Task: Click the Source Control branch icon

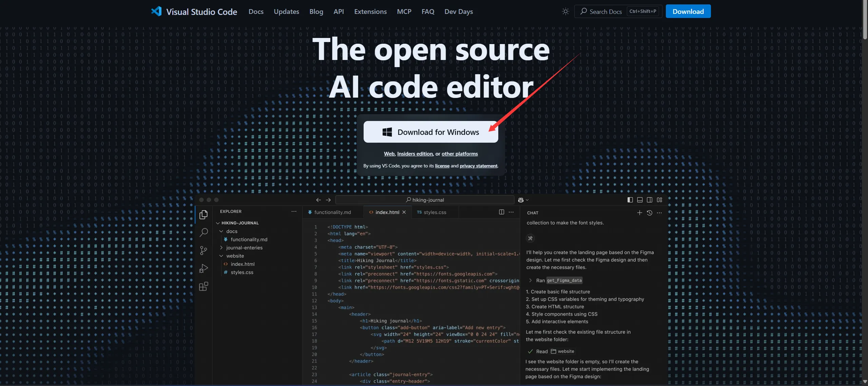Action: (204, 250)
